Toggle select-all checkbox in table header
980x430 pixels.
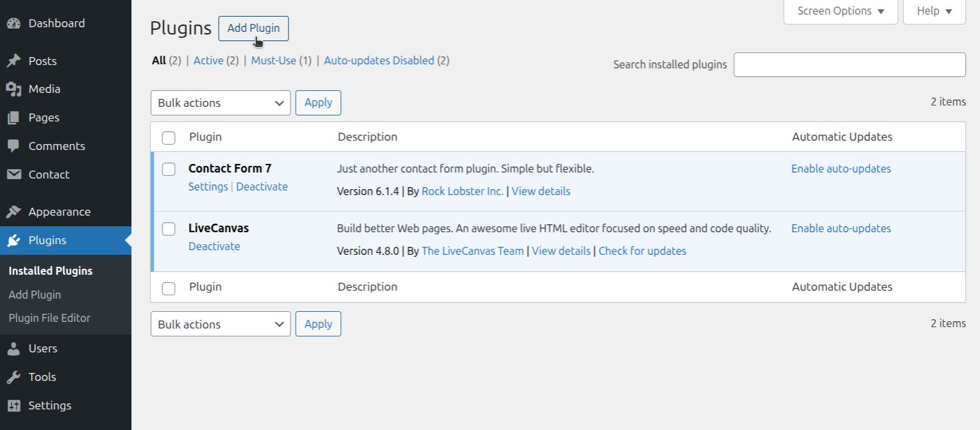(x=169, y=137)
